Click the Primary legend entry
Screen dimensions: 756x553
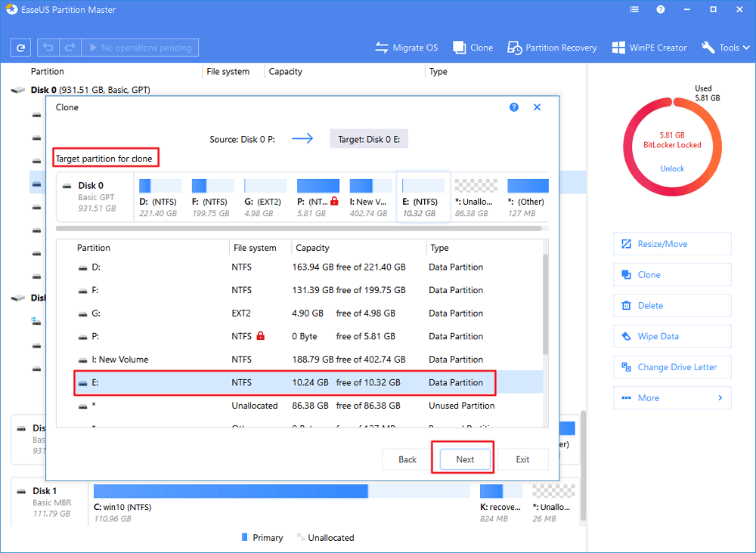pyautogui.click(x=262, y=538)
